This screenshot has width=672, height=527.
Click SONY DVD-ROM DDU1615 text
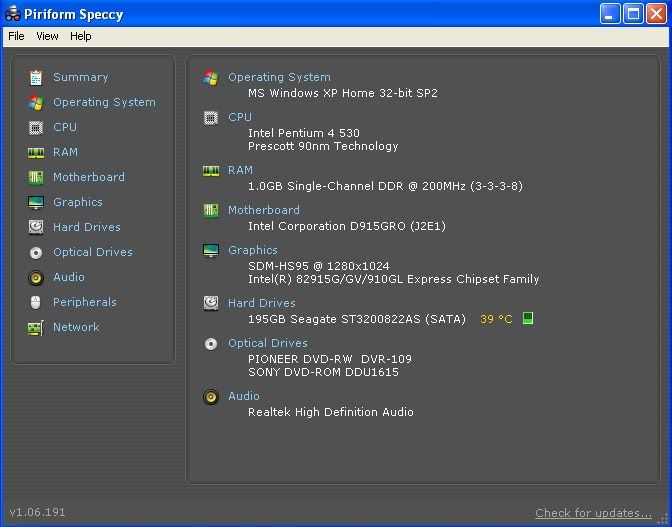coord(323,372)
